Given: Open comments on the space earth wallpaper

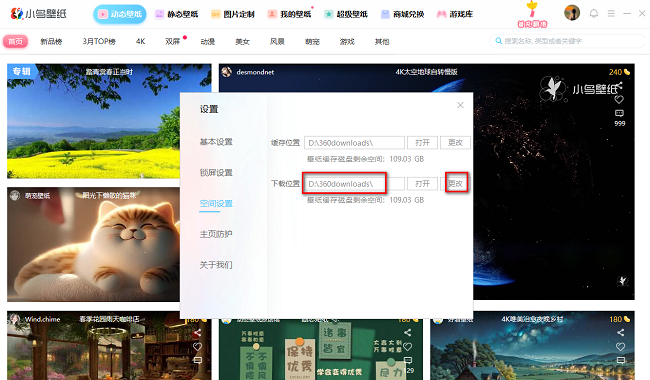Looking at the screenshot, I should tap(619, 113).
